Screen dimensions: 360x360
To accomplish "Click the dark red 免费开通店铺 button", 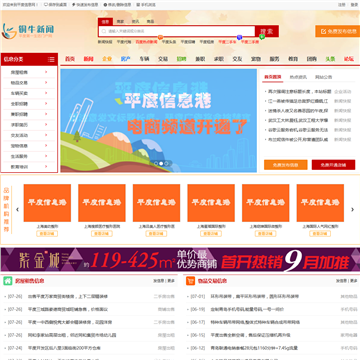I will click(x=333, y=165).
